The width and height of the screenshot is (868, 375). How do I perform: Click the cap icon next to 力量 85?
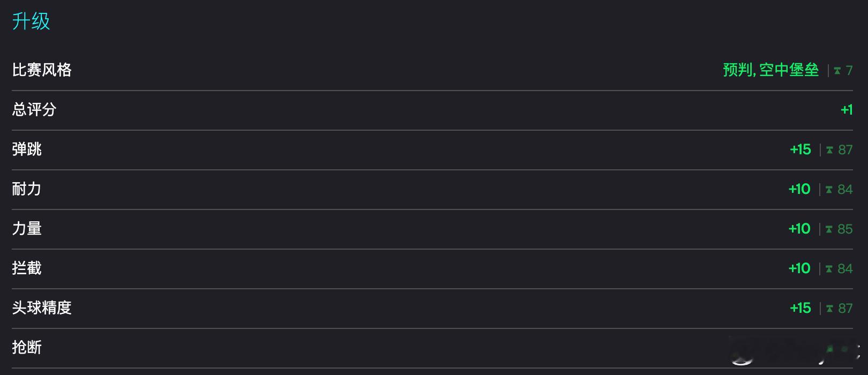pos(829,229)
